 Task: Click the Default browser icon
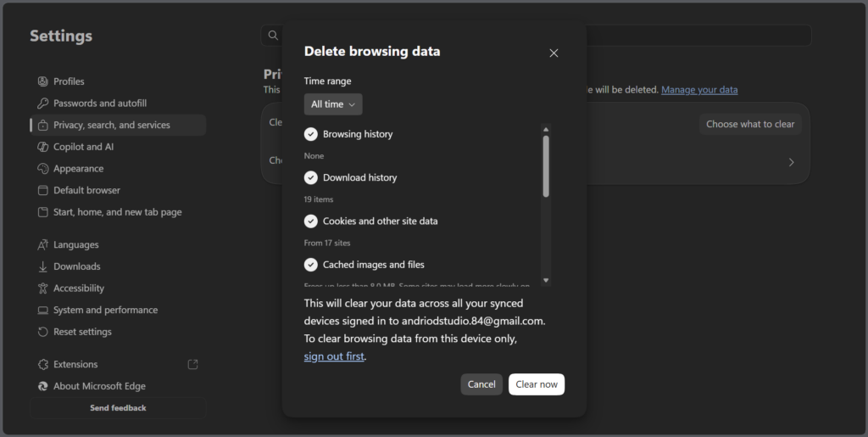42,190
